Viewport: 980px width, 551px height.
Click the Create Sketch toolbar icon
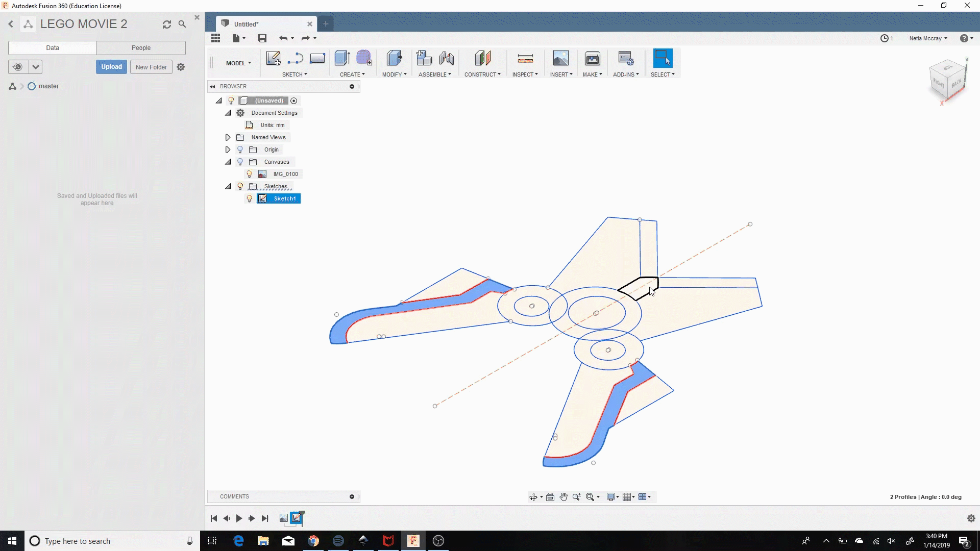(273, 58)
